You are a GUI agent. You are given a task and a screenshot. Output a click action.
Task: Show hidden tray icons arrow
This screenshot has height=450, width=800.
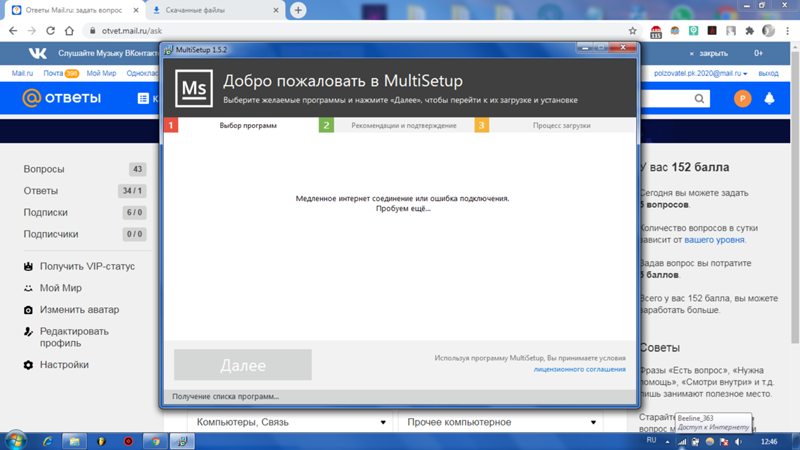click(667, 442)
